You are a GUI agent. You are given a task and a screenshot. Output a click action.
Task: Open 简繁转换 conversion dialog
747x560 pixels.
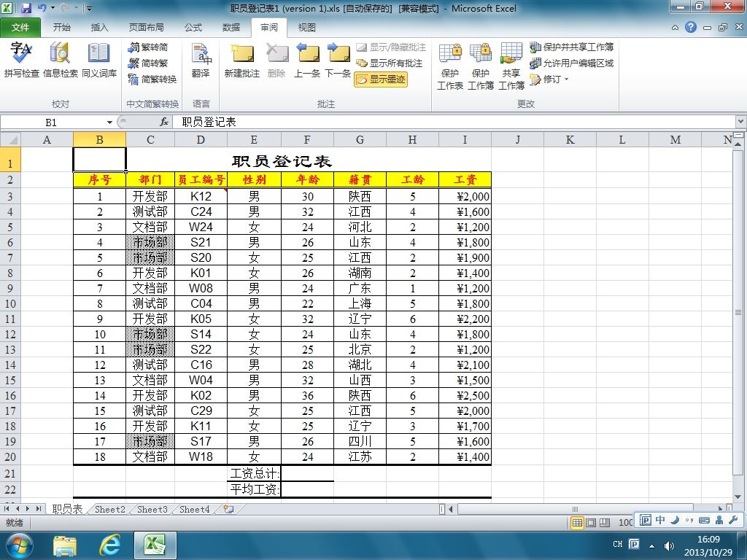[x=152, y=79]
